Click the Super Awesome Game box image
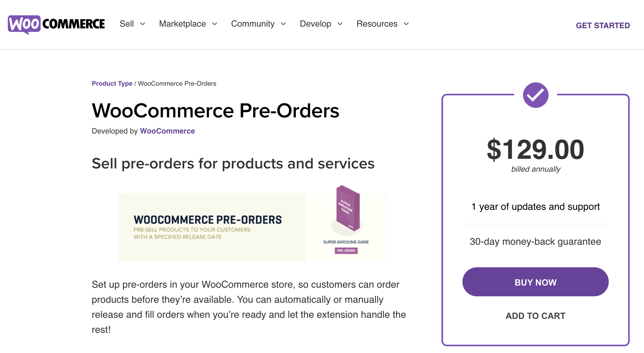 [x=348, y=208]
